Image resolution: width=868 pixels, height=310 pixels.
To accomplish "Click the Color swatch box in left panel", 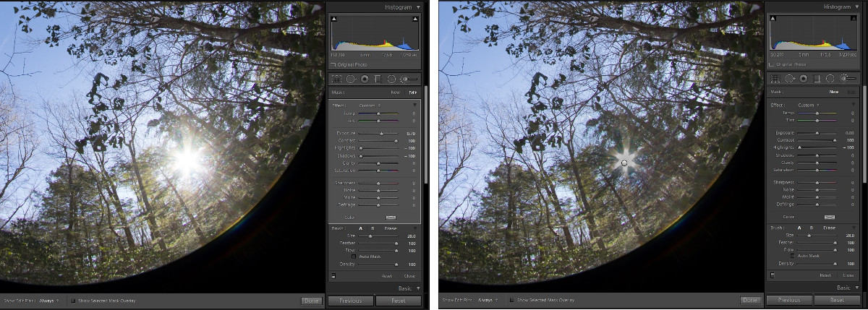I will point(391,216).
